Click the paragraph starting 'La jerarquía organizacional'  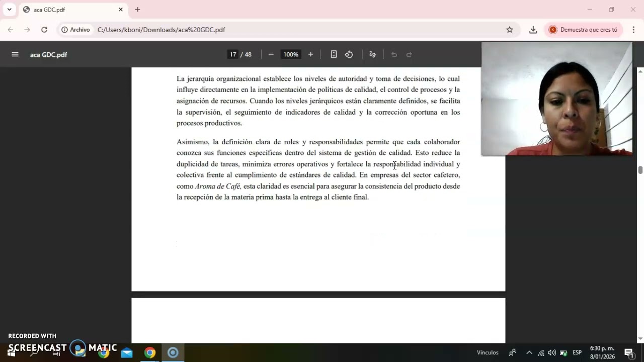coord(318,101)
